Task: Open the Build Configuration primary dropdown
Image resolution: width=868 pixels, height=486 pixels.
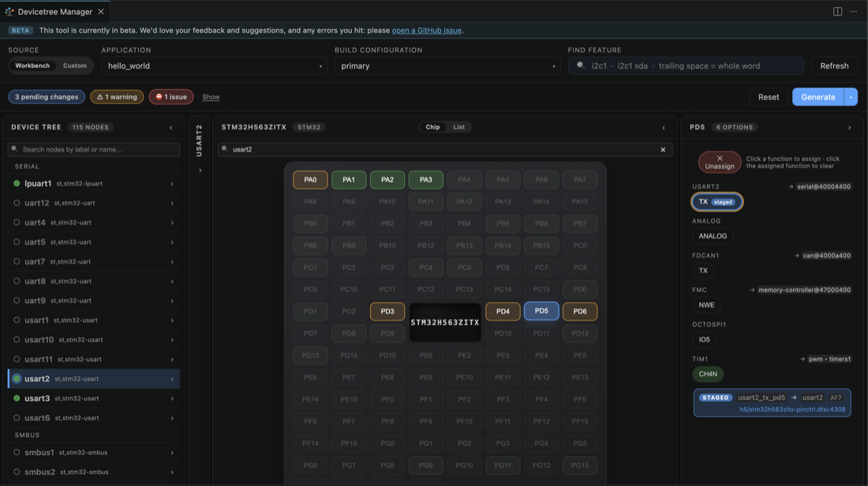Action: tap(447, 65)
